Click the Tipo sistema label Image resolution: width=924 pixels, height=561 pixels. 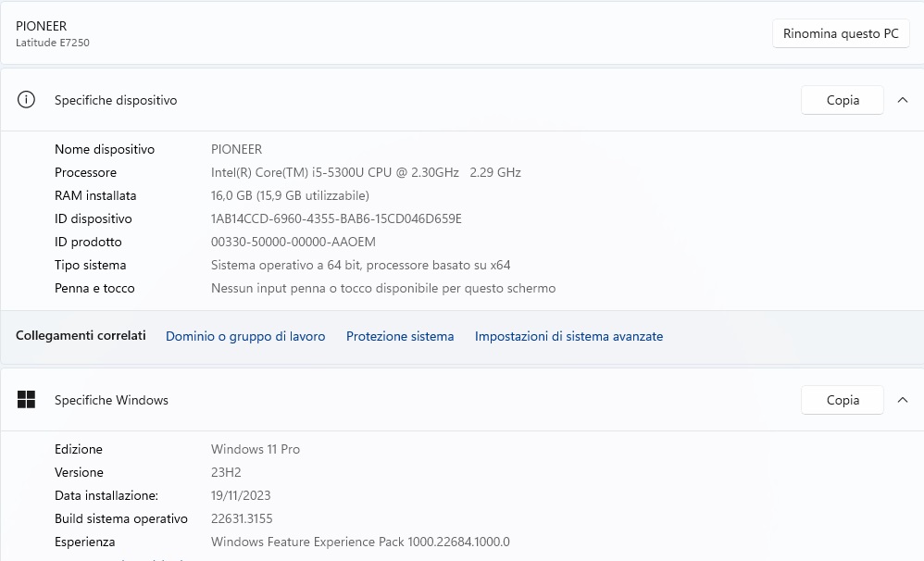click(x=90, y=265)
